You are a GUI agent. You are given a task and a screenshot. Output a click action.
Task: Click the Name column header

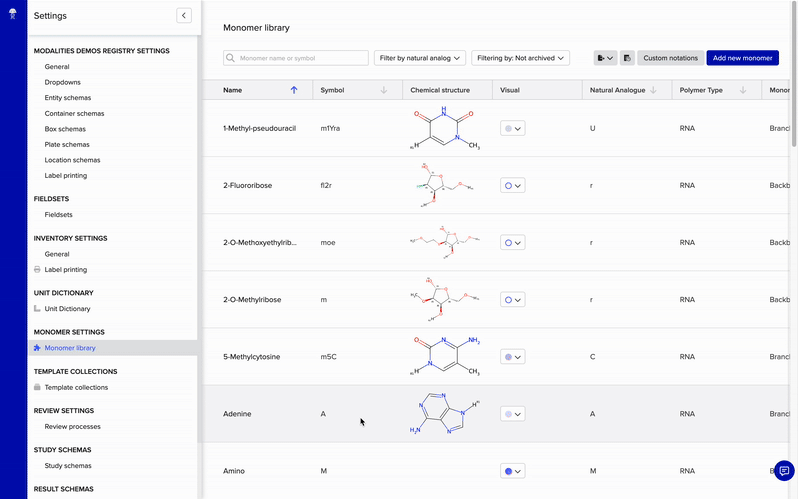pos(233,90)
